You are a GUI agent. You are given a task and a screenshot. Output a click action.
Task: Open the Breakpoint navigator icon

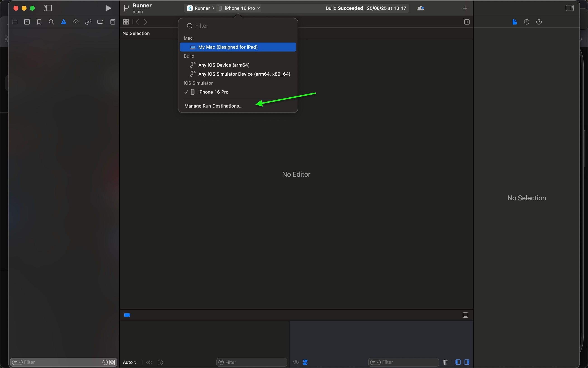100,22
